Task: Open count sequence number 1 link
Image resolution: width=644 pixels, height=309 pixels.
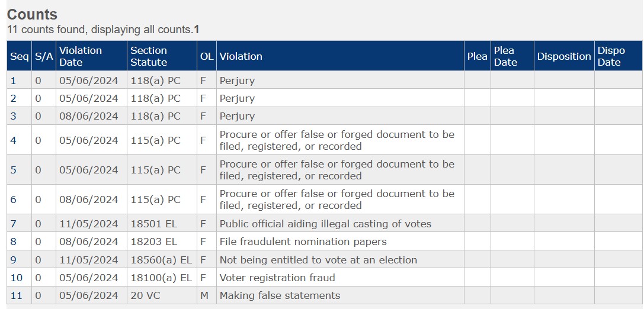Action: 13,81
